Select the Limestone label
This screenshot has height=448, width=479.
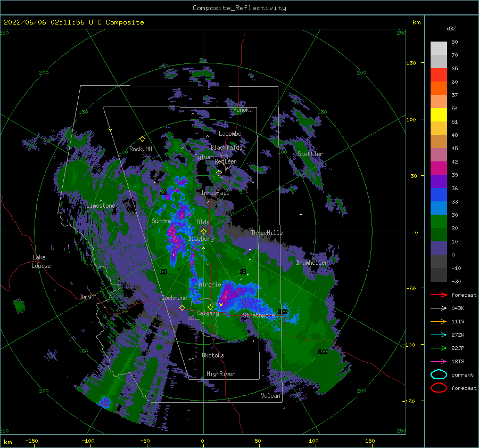(x=101, y=206)
